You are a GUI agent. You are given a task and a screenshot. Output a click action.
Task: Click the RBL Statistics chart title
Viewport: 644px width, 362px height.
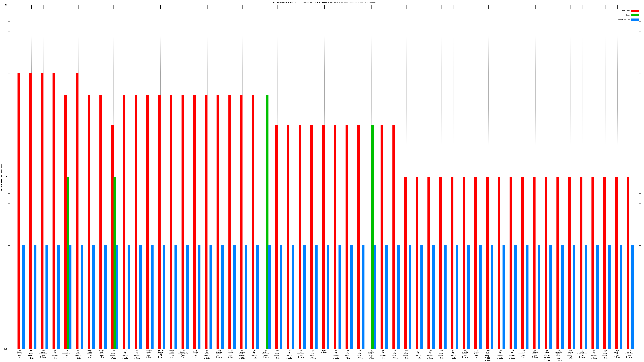324,2
